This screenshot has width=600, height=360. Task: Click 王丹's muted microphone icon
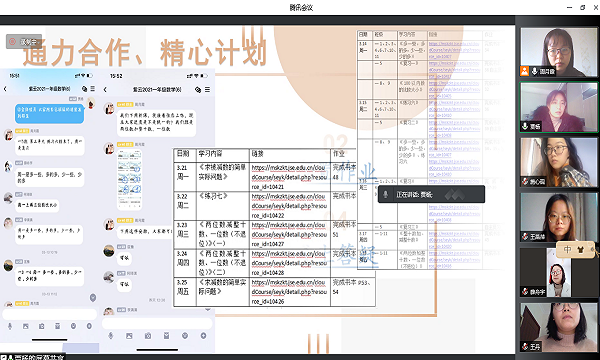pos(525,347)
